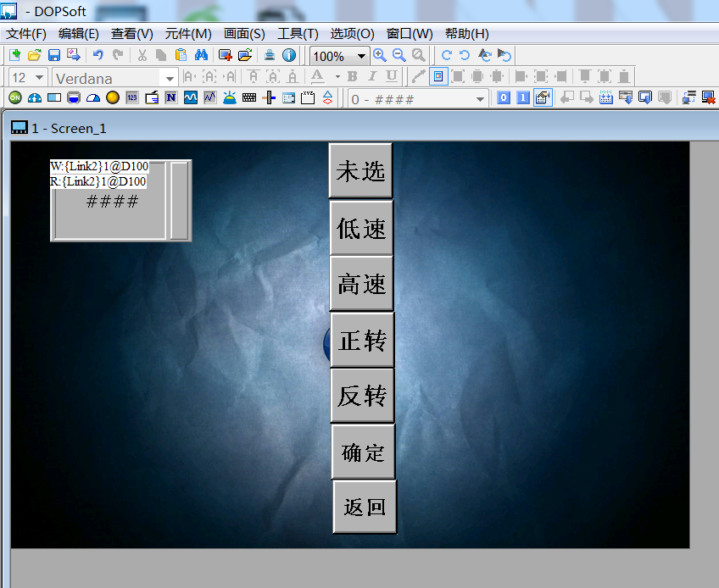Switch display to state 1
This screenshot has height=588, width=719.
(x=522, y=98)
